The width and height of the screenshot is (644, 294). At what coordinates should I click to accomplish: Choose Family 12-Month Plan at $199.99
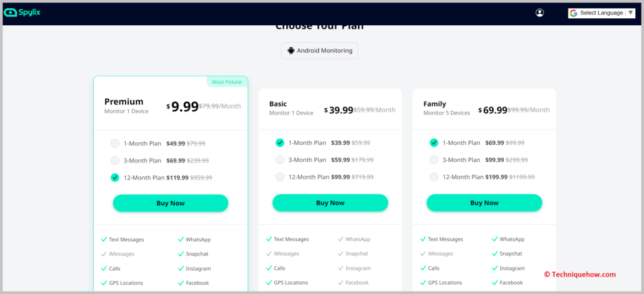coord(434,177)
